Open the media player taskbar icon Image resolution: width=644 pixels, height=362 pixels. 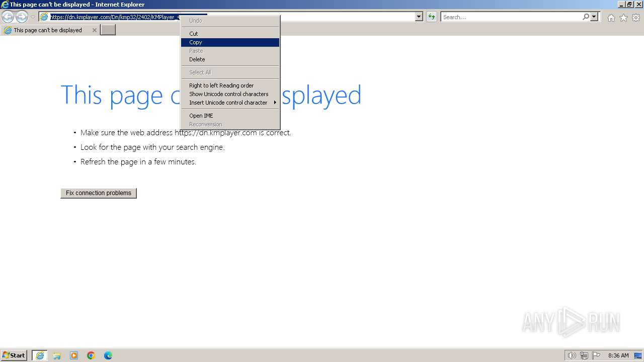(x=74, y=355)
